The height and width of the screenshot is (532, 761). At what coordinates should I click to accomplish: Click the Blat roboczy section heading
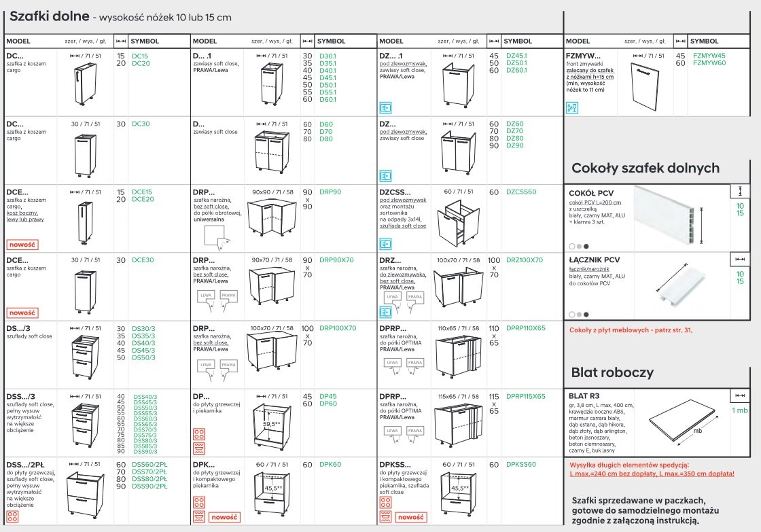(612, 372)
